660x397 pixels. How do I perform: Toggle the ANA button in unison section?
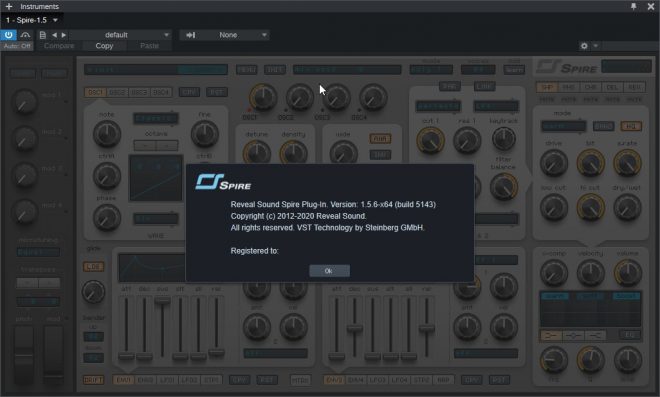pyautogui.click(x=380, y=139)
